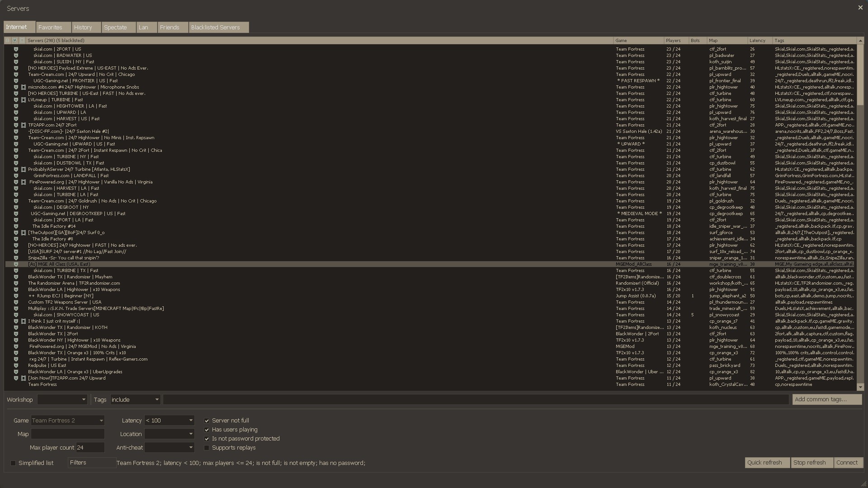Click replay icon for LVLmeup TURBINE server
Screen dimensions: 868x488
24,100
